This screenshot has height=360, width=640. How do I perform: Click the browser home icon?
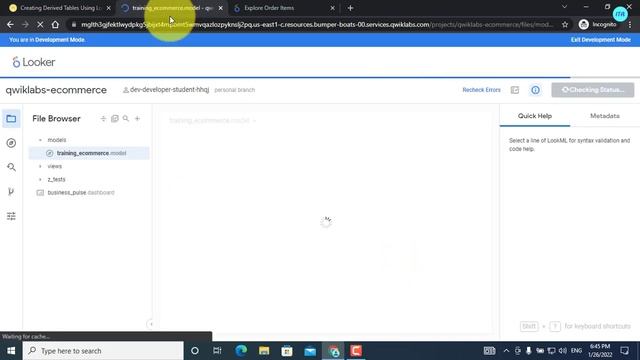[x=55, y=24]
